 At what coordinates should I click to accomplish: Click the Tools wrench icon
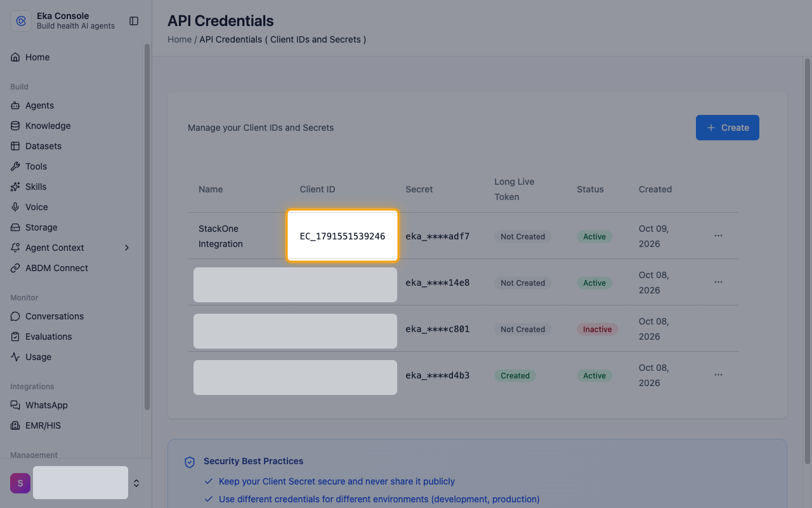tap(15, 166)
